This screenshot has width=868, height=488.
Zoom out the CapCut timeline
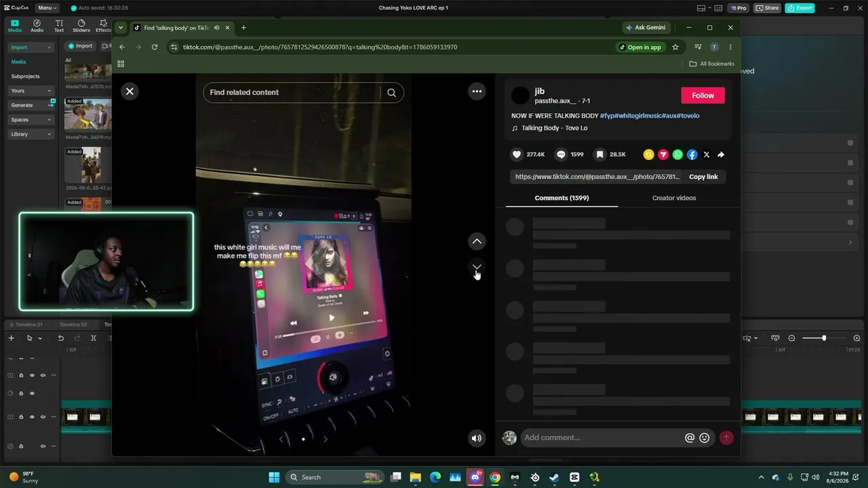click(x=791, y=338)
